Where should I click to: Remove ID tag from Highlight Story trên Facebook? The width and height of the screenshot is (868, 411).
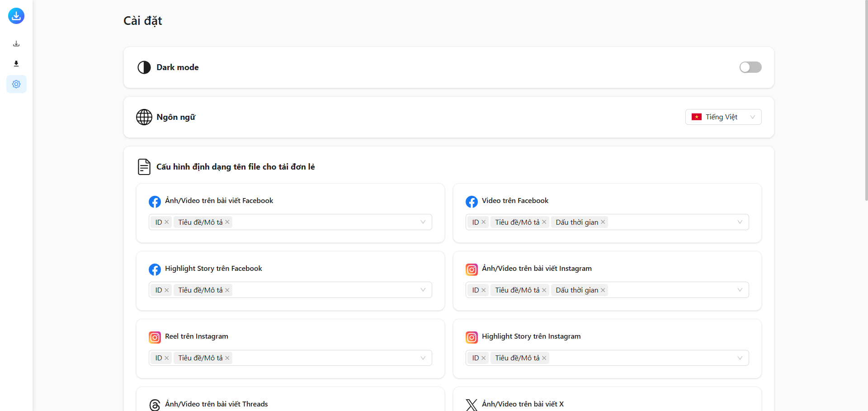(167, 290)
